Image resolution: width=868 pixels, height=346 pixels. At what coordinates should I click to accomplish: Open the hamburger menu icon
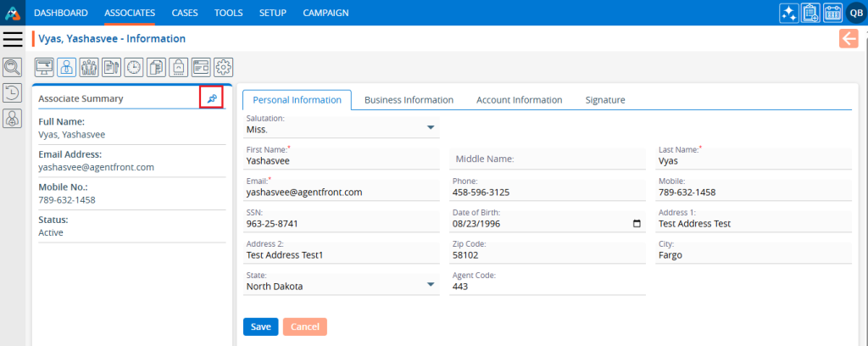pyautogui.click(x=13, y=39)
